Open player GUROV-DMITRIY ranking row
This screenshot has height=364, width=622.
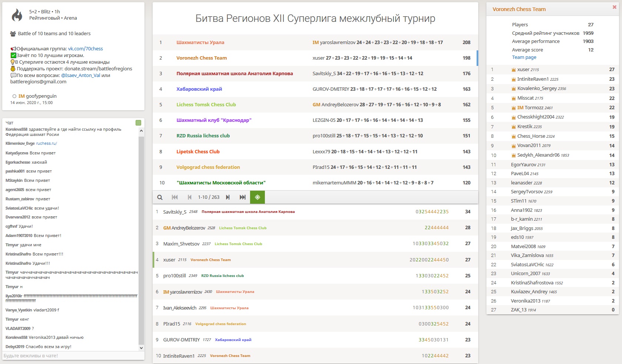[x=315, y=340]
